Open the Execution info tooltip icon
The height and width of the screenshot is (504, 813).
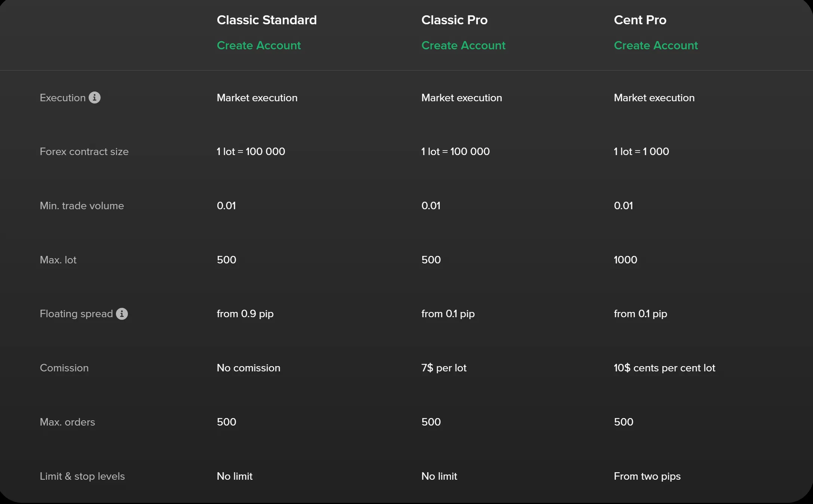coord(95,98)
